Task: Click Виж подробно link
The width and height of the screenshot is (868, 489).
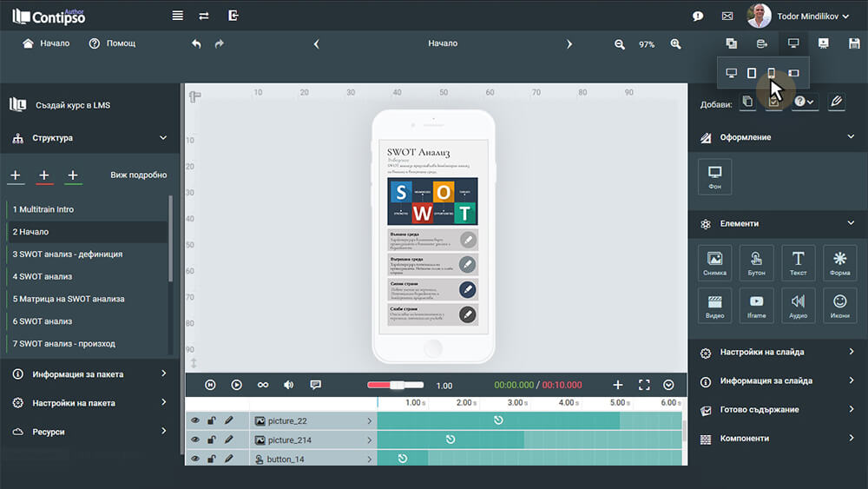Action: coord(138,175)
